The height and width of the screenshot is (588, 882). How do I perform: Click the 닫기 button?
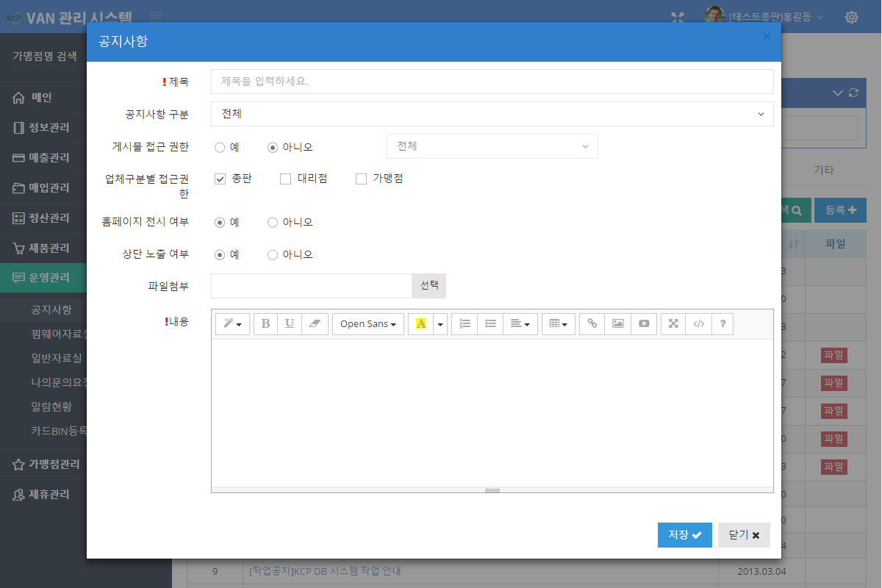(x=744, y=535)
